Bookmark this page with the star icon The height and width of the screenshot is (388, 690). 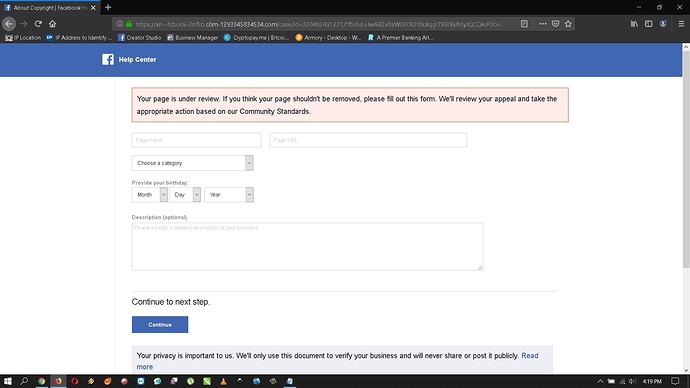point(568,24)
